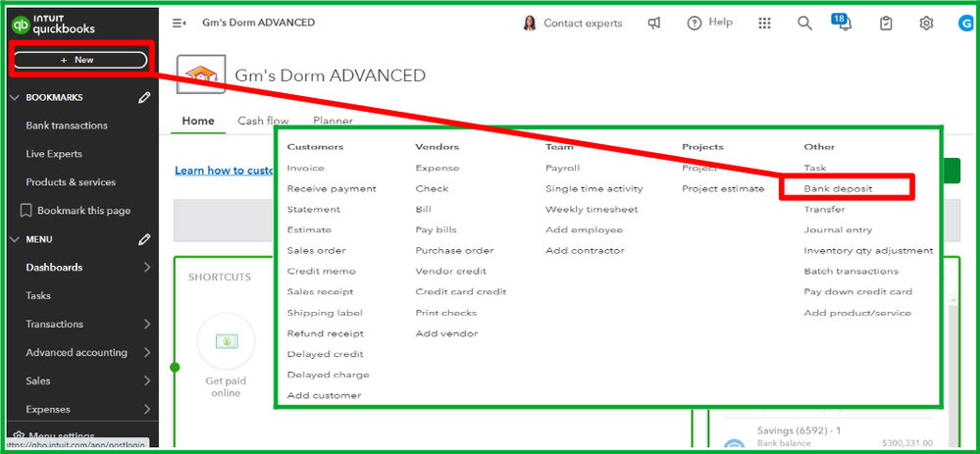The height and width of the screenshot is (454, 980).
Task: Select Statement under Customers
Action: click(x=314, y=209)
